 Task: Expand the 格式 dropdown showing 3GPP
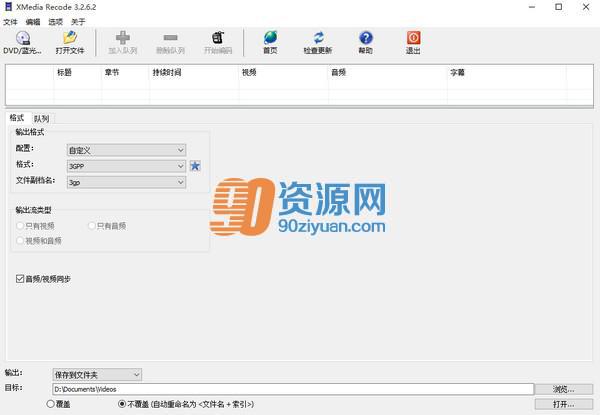click(x=126, y=166)
